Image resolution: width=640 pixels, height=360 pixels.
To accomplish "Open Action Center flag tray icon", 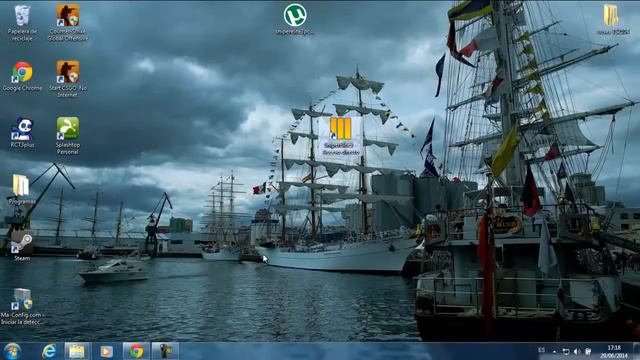I will 588,351.
